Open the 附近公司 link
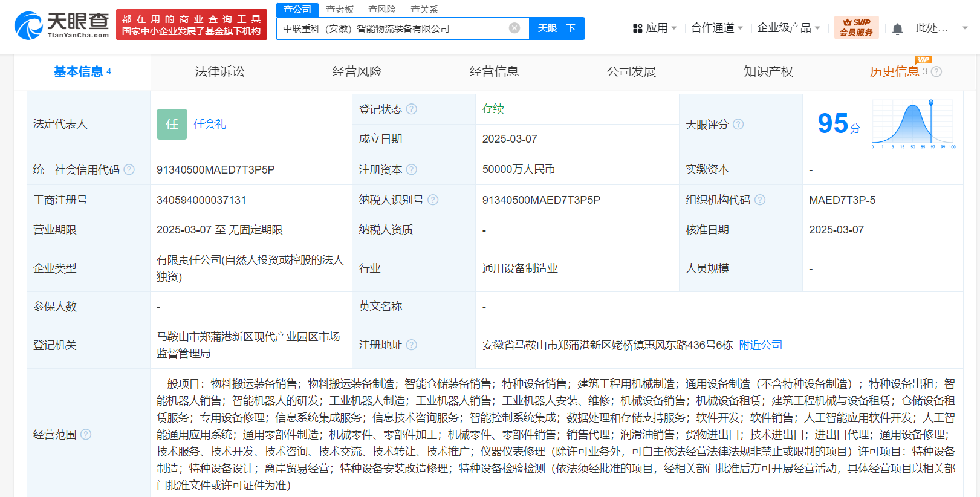 [761, 345]
